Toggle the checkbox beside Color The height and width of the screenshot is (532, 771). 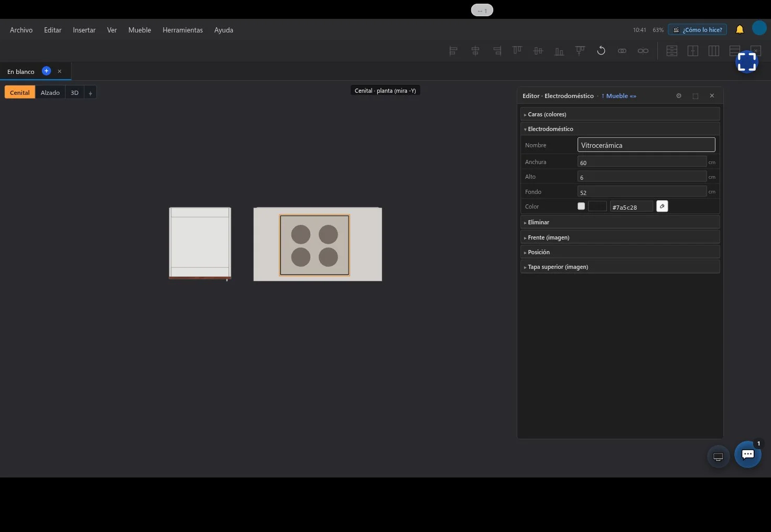click(581, 207)
